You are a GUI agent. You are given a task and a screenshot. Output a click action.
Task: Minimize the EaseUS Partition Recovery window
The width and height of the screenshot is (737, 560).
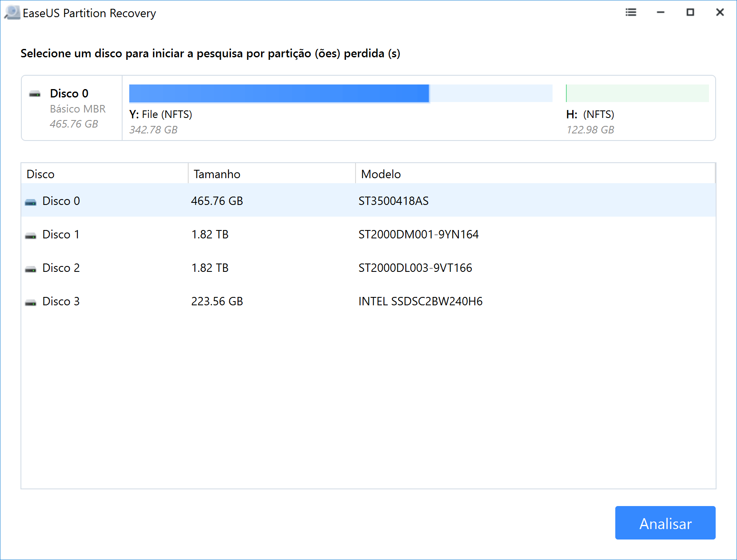point(660,13)
